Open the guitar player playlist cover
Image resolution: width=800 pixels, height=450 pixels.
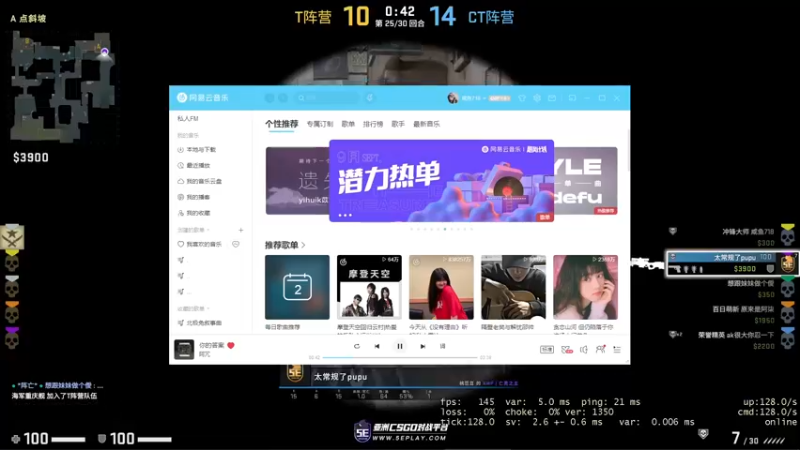click(513, 287)
